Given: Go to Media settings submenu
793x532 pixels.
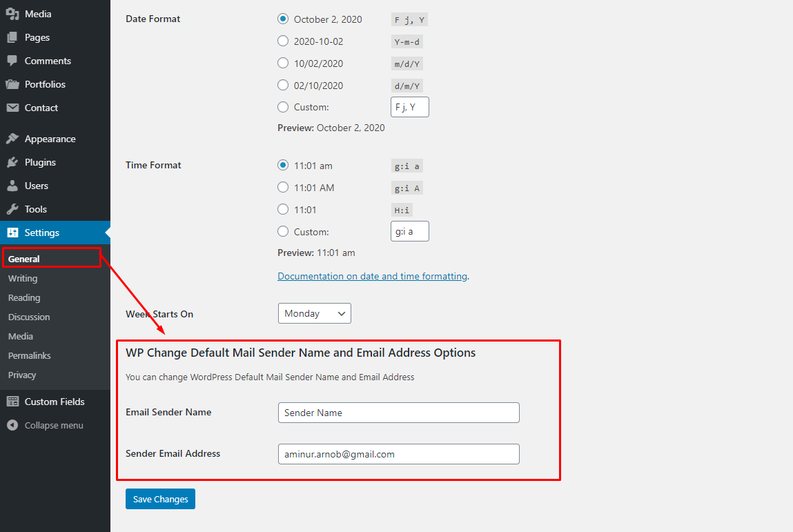Looking at the screenshot, I should pyautogui.click(x=21, y=336).
